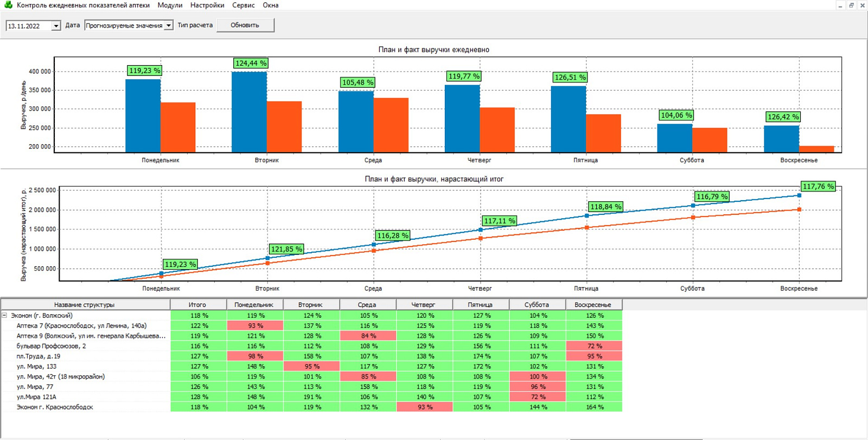Click red 93 % cell in Эконом г. Краснослободск row
This screenshot has height=440, width=868.
pyautogui.click(x=424, y=407)
